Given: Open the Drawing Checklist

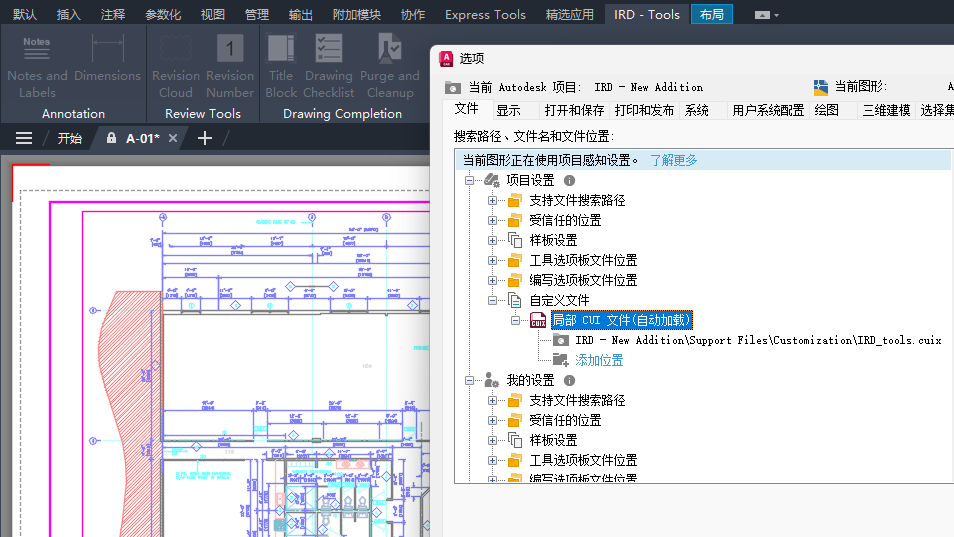Looking at the screenshot, I should coord(329,66).
